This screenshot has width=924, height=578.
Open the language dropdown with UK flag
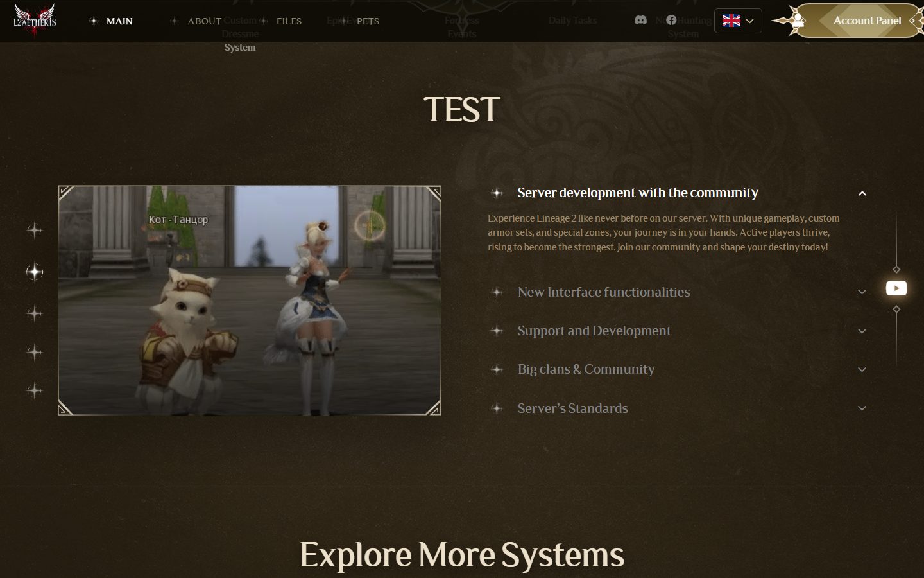(x=738, y=21)
